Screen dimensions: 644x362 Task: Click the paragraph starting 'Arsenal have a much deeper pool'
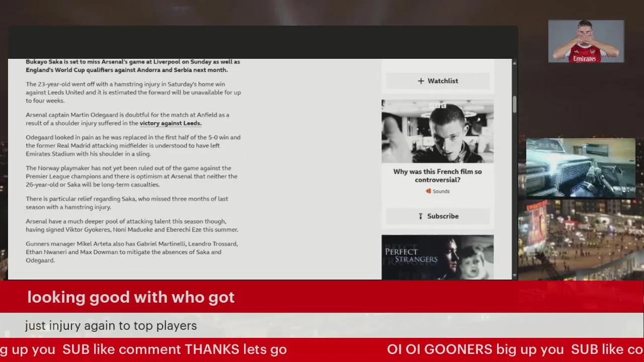pos(132,225)
